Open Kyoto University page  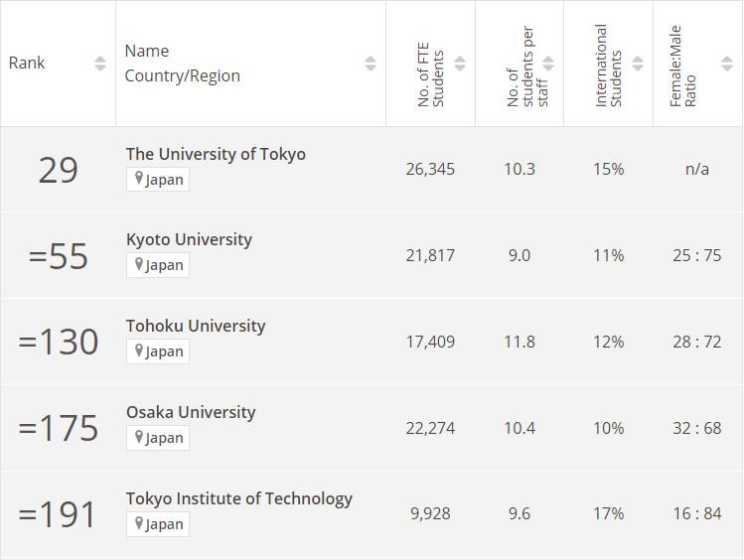189,239
